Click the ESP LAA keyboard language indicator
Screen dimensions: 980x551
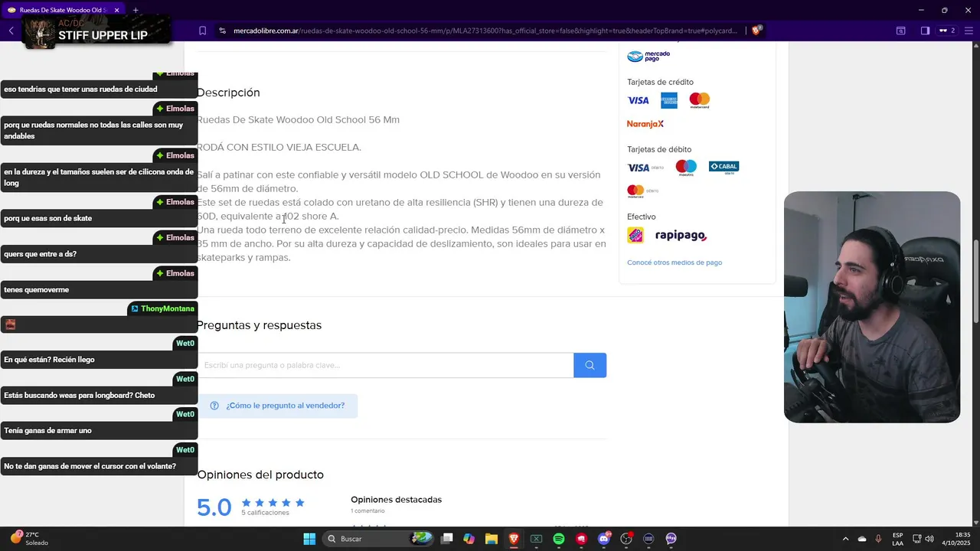point(897,539)
